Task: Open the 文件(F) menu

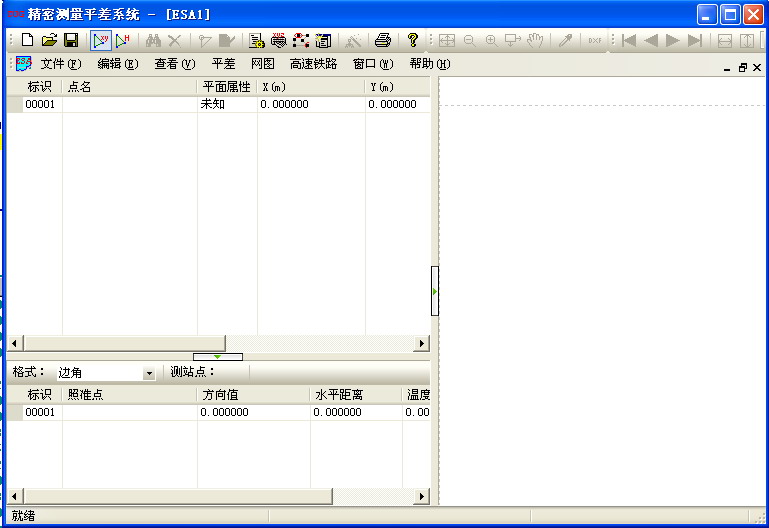Action: point(61,64)
